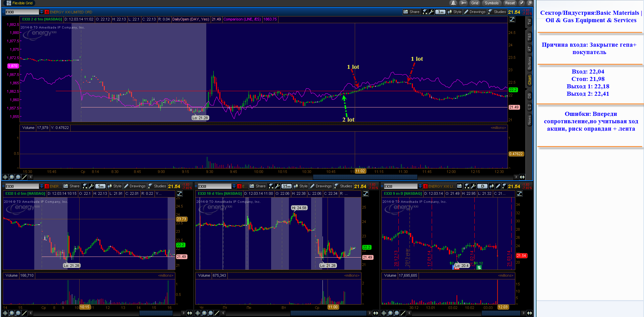Click main chart horizontal scrollbar thumb
Screen dimensions: 644x317
click(x=365, y=177)
